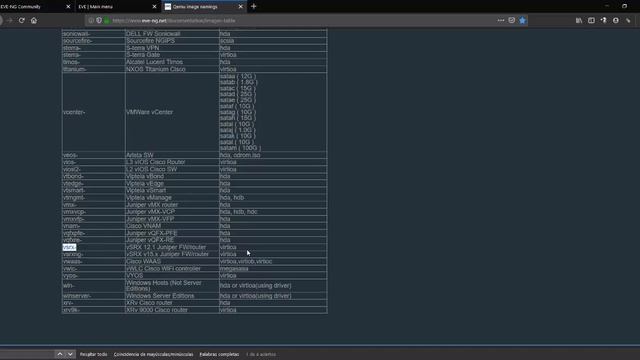Go to next find match arrow
The image size is (640, 360).
(x=70, y=354)
